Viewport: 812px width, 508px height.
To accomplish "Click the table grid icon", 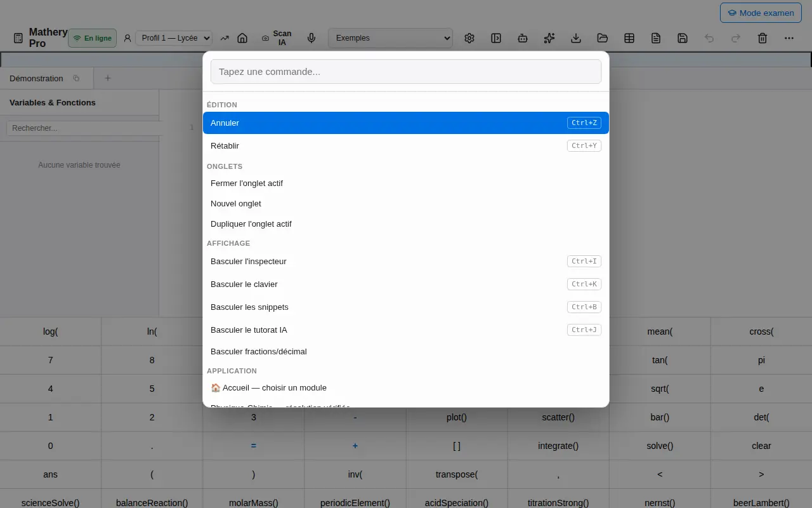I will (629, 38).
